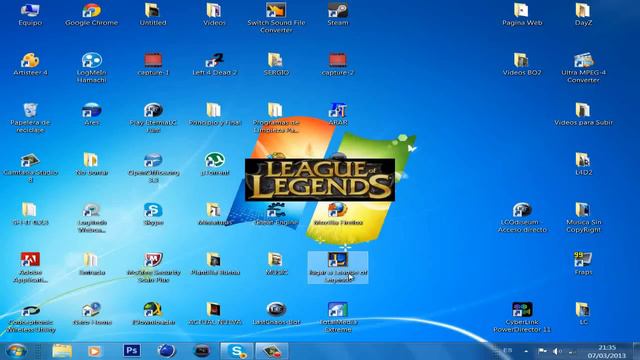The height and width of the screenshot is (360, 640).
Task: Select the DayZ folder icon
Action: (x=583, y=15)
